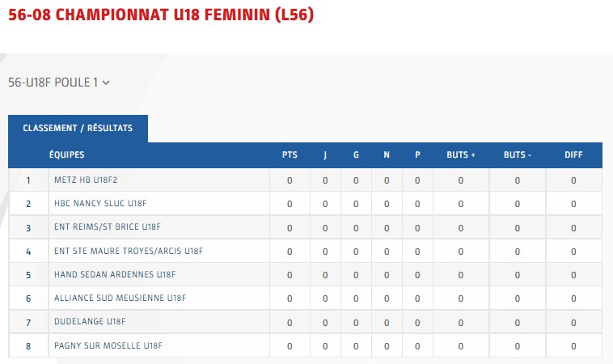Screen dimensions: 613x364
Task: Open the HBC NANCY SLUC U18F row
Action: point(99,204)
